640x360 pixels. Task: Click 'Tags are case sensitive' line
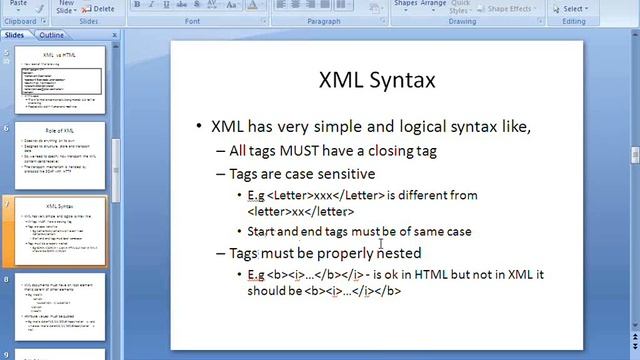(x=302, y=174)
